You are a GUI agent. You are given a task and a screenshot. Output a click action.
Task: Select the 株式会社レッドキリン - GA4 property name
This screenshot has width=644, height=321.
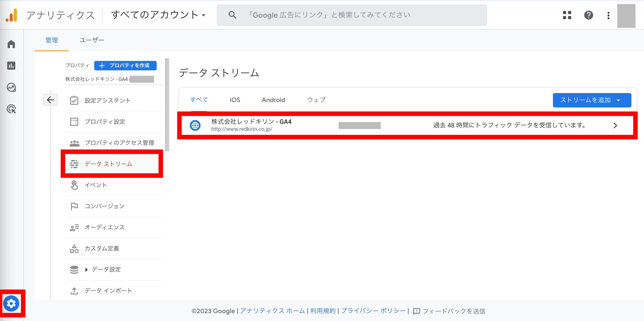click(x=110, y=79)
